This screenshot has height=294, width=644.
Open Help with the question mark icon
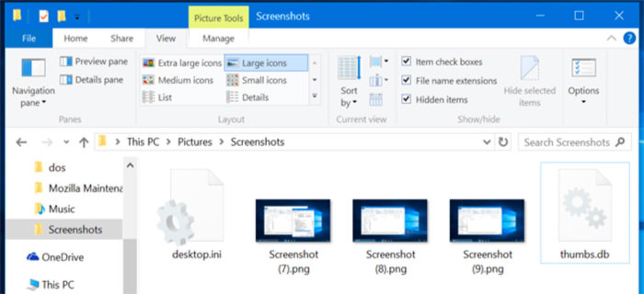pyautogui.click(x=629, y=38)
